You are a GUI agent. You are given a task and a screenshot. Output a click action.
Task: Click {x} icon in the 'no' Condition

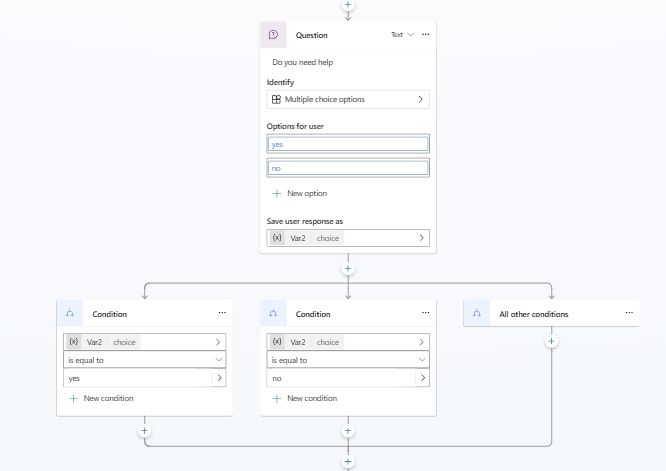tap(277, 342)
